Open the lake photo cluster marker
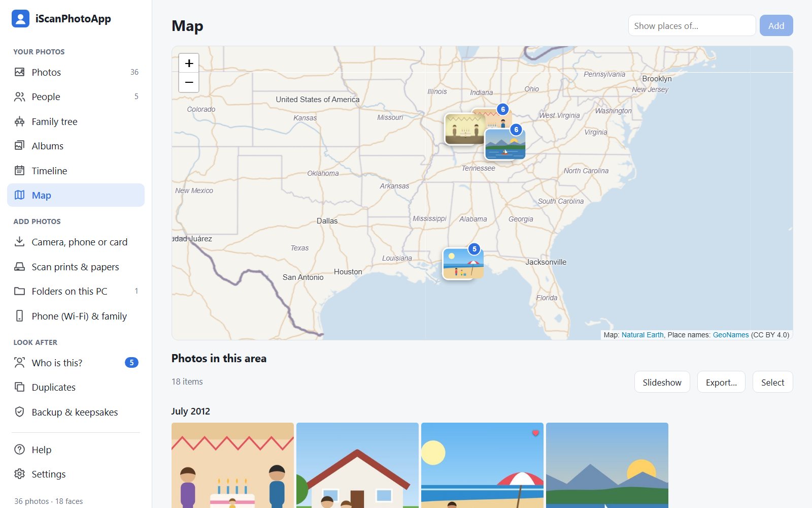Image resolution: width=812 pixels, height=508 pixels. 505,144
